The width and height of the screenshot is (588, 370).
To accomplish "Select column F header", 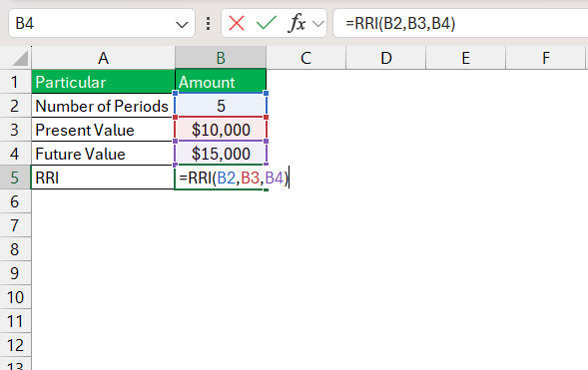I will (x=546, y=58).
